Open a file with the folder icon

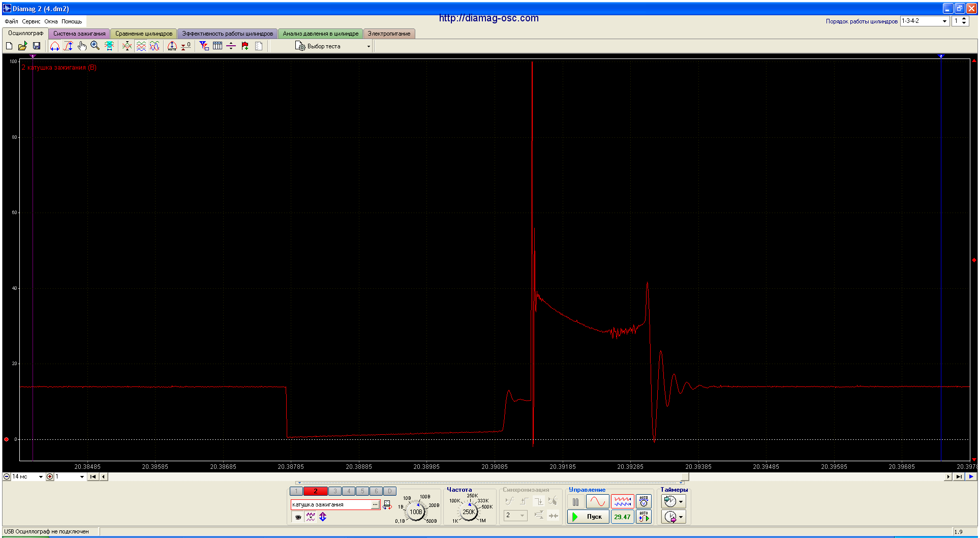(x=22, y=46)
